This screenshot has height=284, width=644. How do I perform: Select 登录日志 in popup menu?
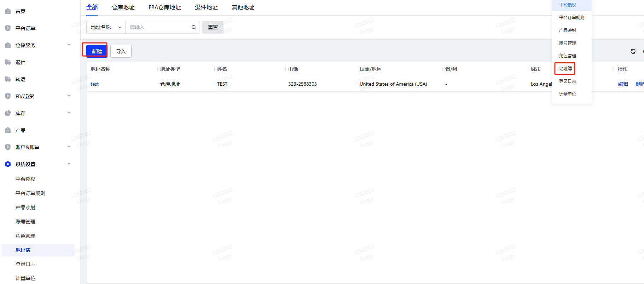click(572, 81)
